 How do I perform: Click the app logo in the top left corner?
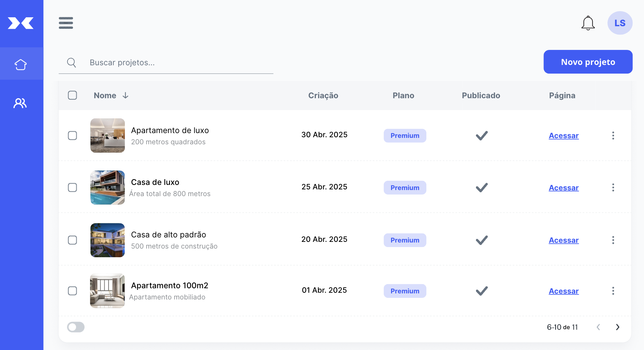coord(20,23)
